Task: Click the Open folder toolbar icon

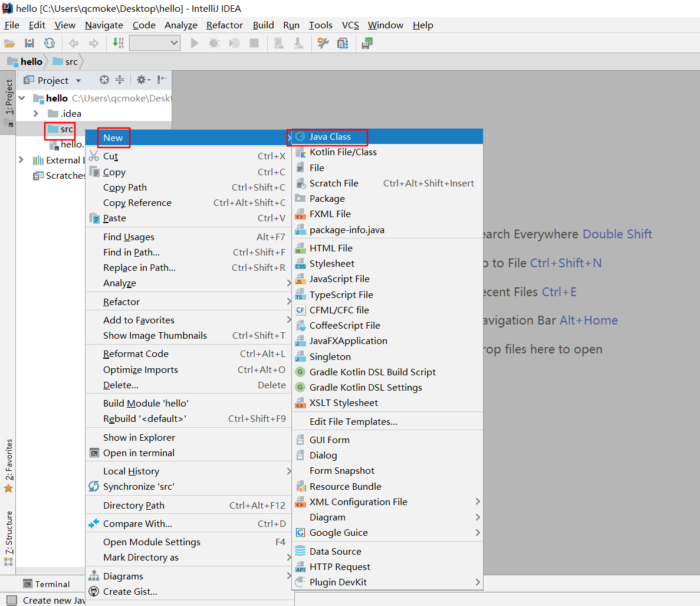Action: (x=9, y=43)
